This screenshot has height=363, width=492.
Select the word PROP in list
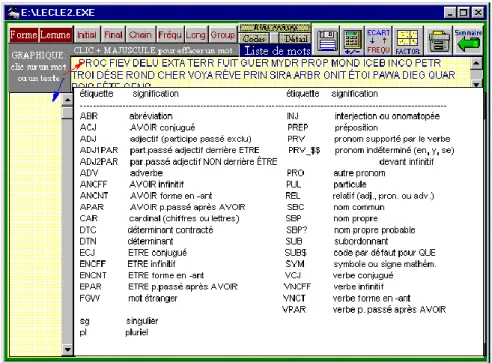(x=315, y=63)
